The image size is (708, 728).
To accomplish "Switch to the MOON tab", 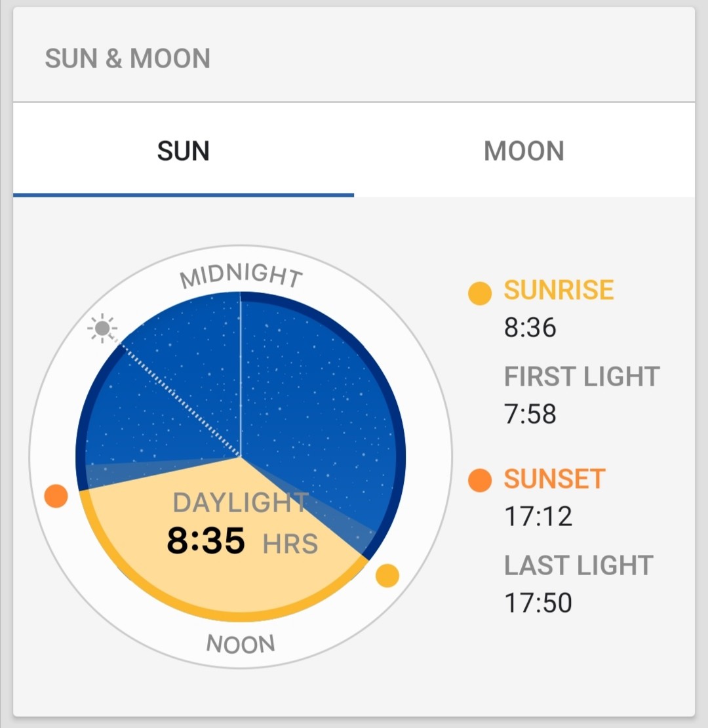I will tap(524, 150).
